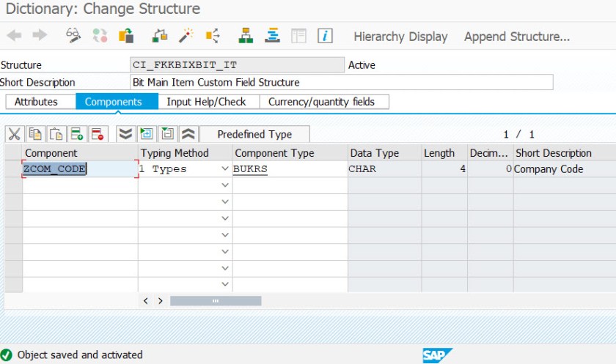Click the Typing Method column header
The height and width of the screenshot is (364, 616).
pyautogui.click(x=186, y=152)
